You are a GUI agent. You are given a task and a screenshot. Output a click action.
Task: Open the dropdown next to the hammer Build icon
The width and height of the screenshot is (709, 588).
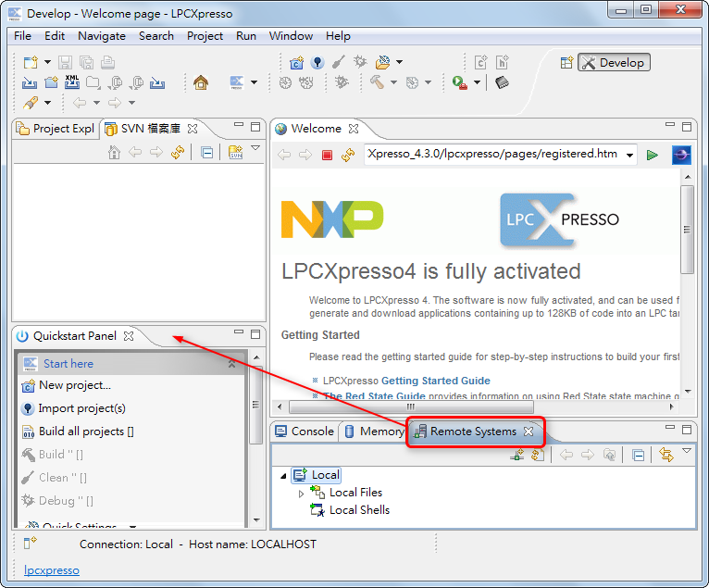click(394, 82)
